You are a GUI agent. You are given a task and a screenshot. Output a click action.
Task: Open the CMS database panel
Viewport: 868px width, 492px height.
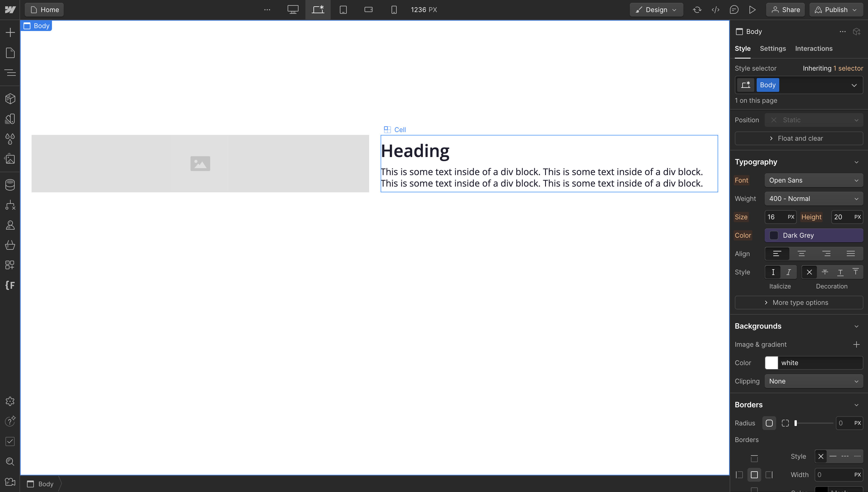coord(10,185)
